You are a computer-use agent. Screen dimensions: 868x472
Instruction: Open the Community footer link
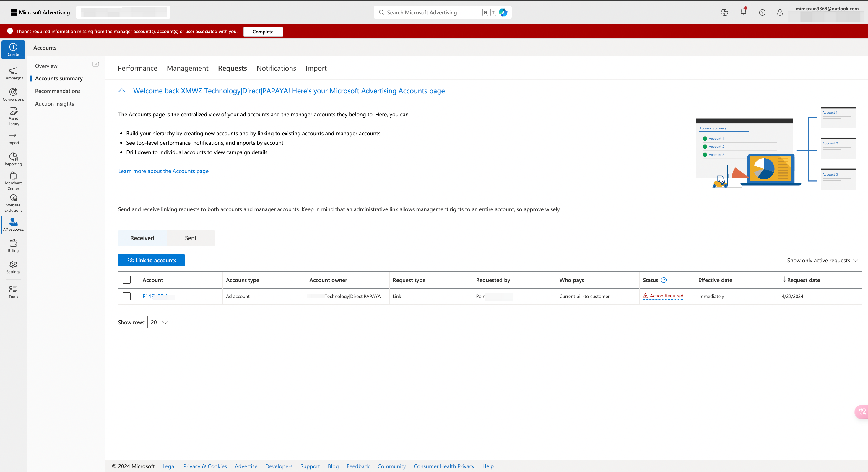391,466
